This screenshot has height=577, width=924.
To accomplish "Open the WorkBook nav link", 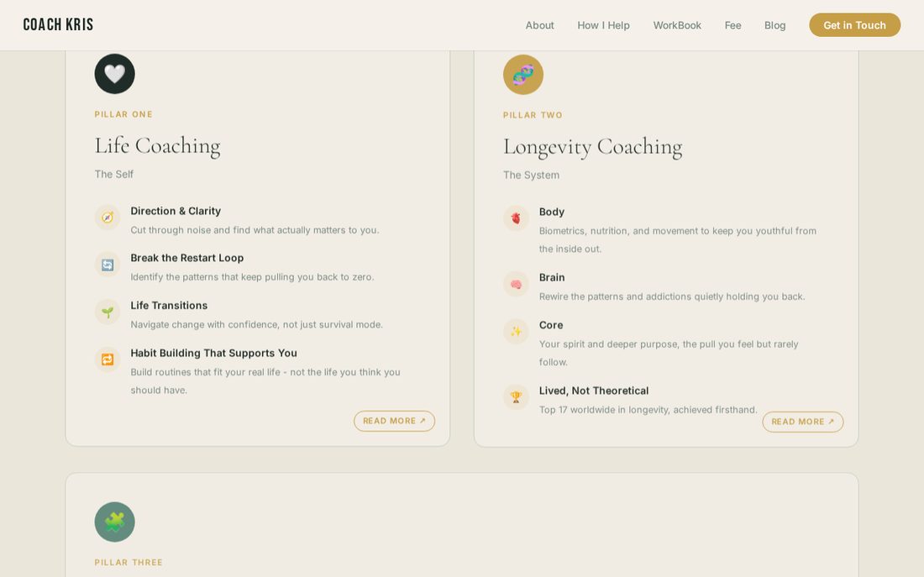I will pos(677,25).
